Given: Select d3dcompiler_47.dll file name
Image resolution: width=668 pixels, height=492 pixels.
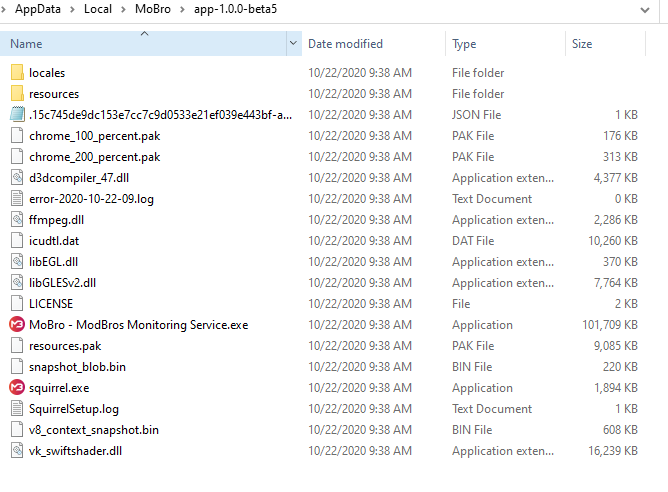Looking at the screenshot, I should pyautogui.click(x=79, y=178).
